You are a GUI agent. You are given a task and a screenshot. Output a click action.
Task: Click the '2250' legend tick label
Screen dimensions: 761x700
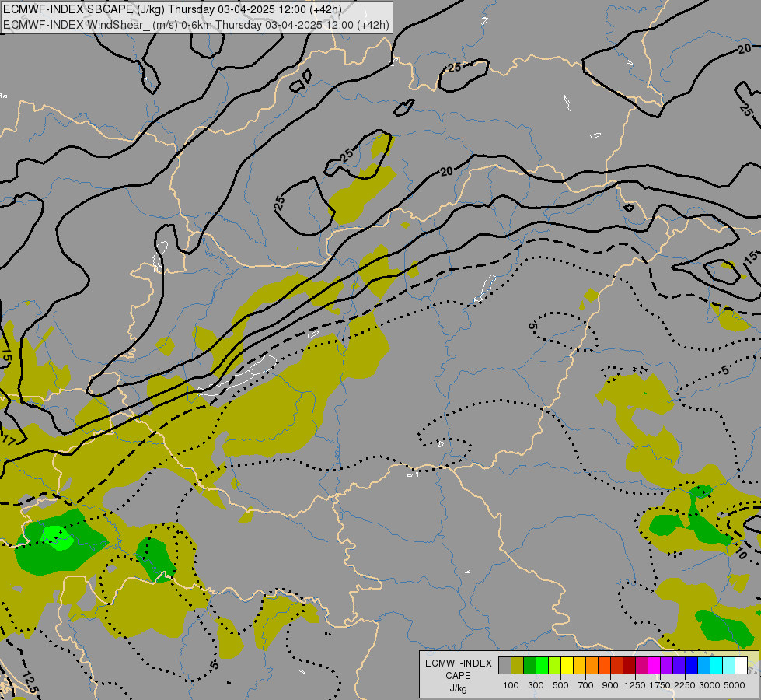click(685, 685)
